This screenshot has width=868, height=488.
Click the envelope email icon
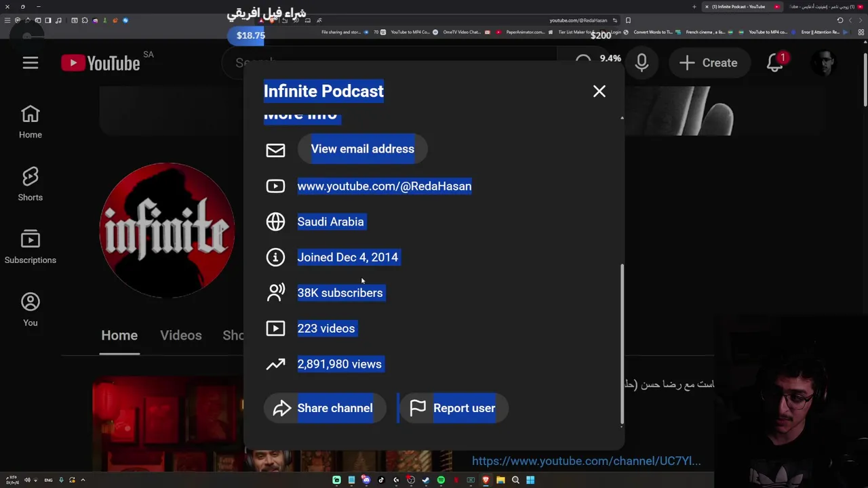click(x=275, y=150)
